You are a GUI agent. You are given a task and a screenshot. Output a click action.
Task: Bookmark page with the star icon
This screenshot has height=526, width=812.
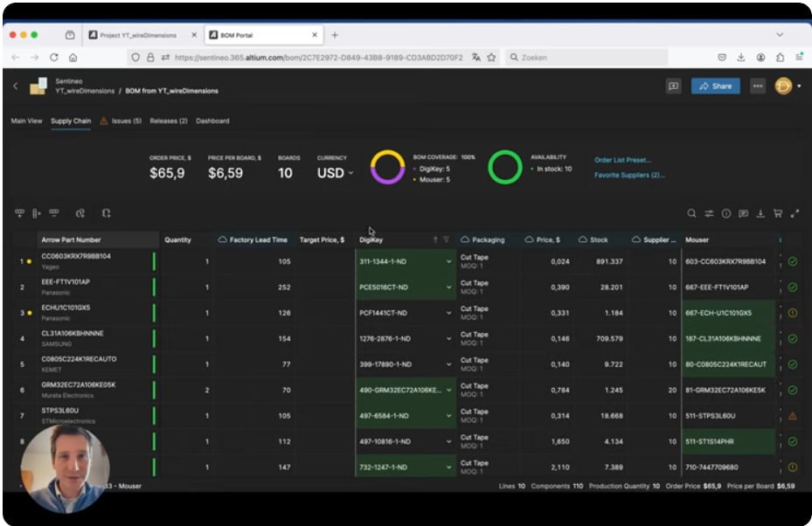click(x=491, y=58)
